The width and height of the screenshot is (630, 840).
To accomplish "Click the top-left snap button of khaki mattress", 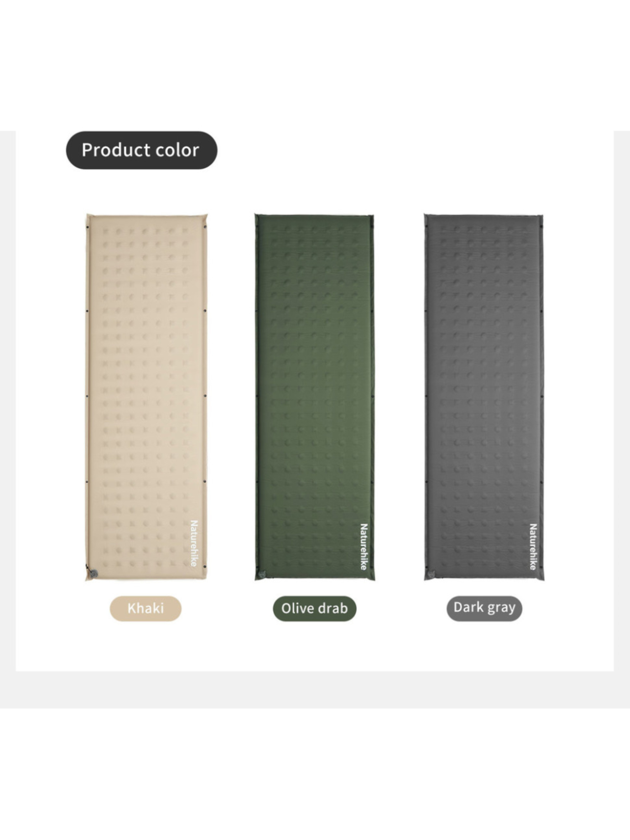I will [88, 227].
